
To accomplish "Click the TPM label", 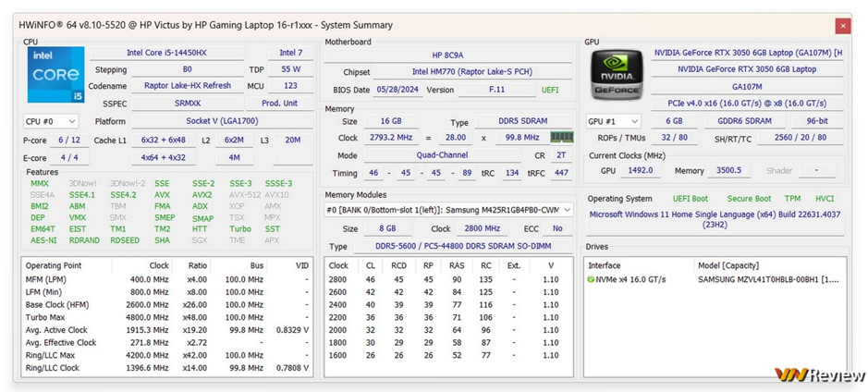I will [x=792, y=199].
